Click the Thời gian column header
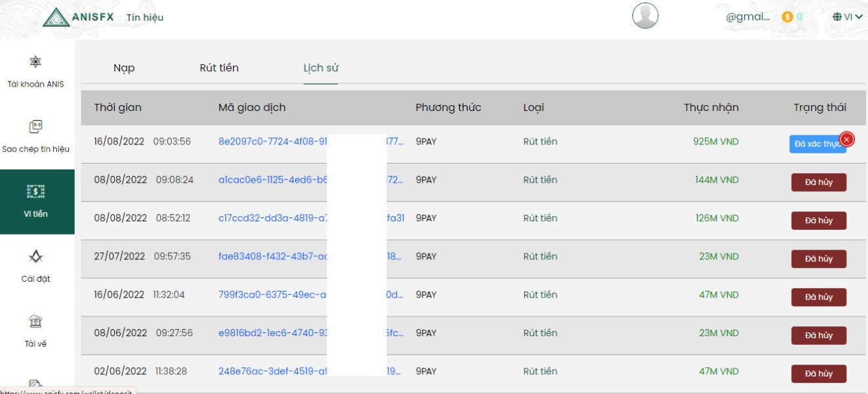The width and height of the screenshot is (868, 394). coord(117,107)
